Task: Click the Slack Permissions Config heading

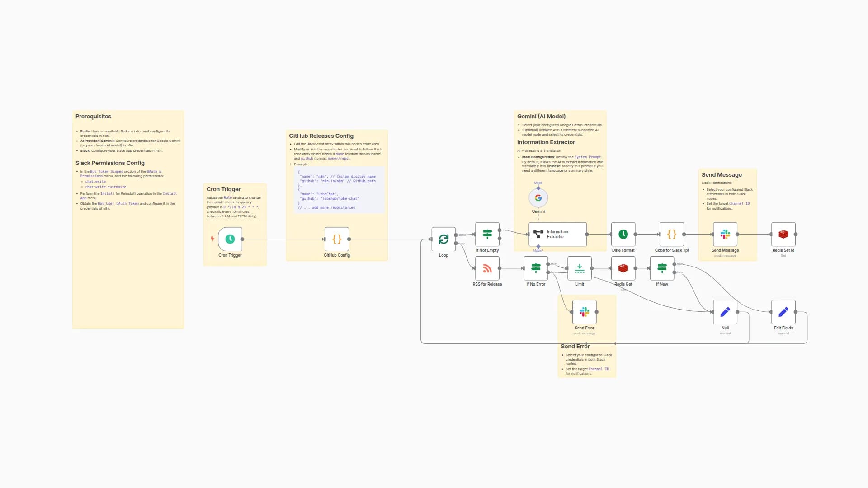Action: (x=110, y=163)
